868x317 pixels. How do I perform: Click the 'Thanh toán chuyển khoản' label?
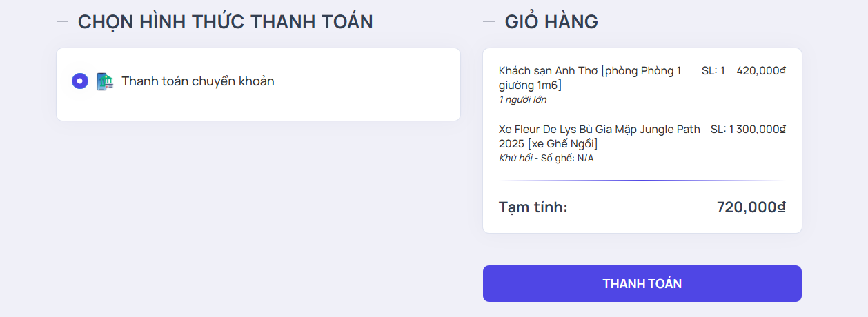tap(198, 81)
